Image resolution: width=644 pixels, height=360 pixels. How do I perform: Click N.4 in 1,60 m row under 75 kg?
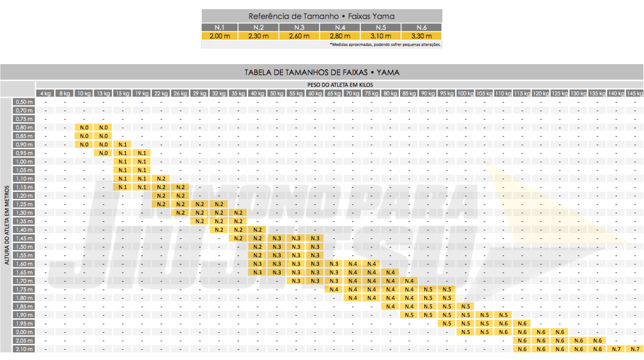pyautogui.click(x=372, y=264)
